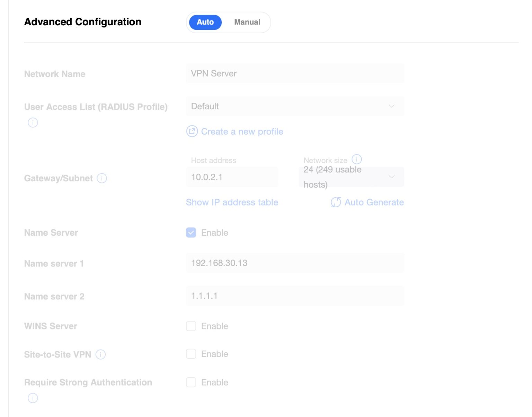Switch to Manual configuration mode
Image resolution: width=532 pixels, height=417 pixels.
pyautogui.click(x=247, y=22)
